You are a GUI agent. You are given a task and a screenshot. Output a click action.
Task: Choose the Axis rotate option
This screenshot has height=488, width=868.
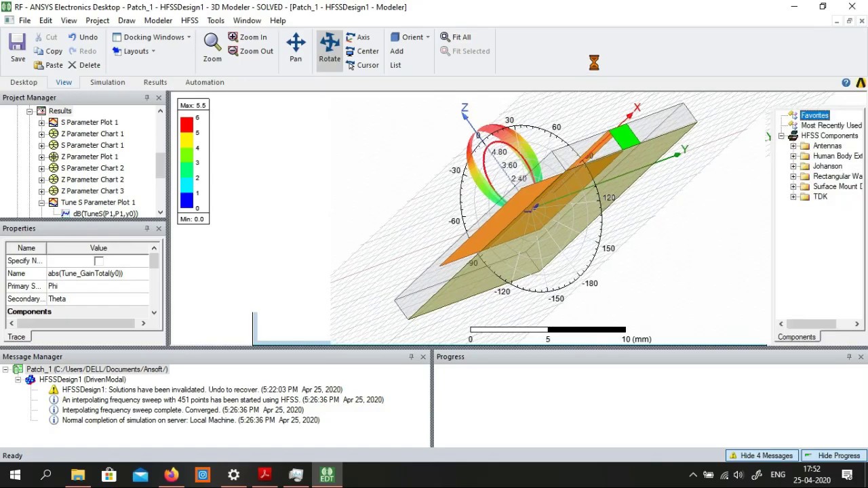pyautogui.click(x=358, y=37)
